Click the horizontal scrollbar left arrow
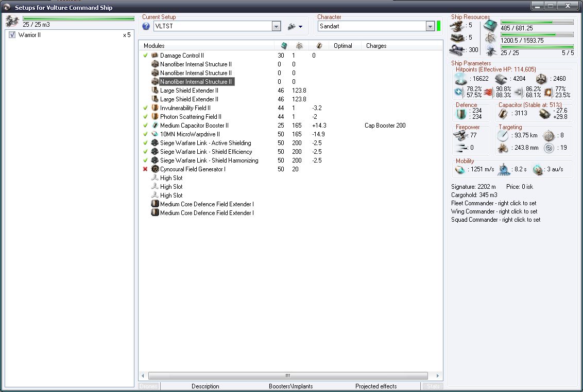 pos(143,376)
